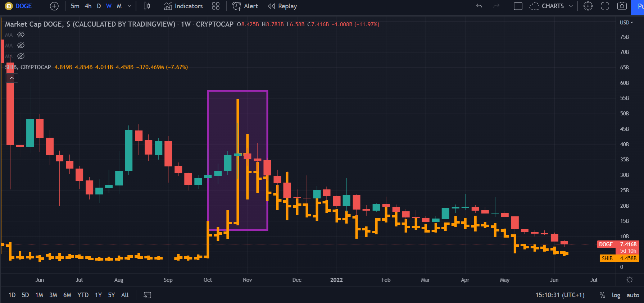Image resolution: width=644 pixels, height=303 pixels.
Task: Click the SHIB, CRYPTOCAP legend label
Action: [28, 67]
